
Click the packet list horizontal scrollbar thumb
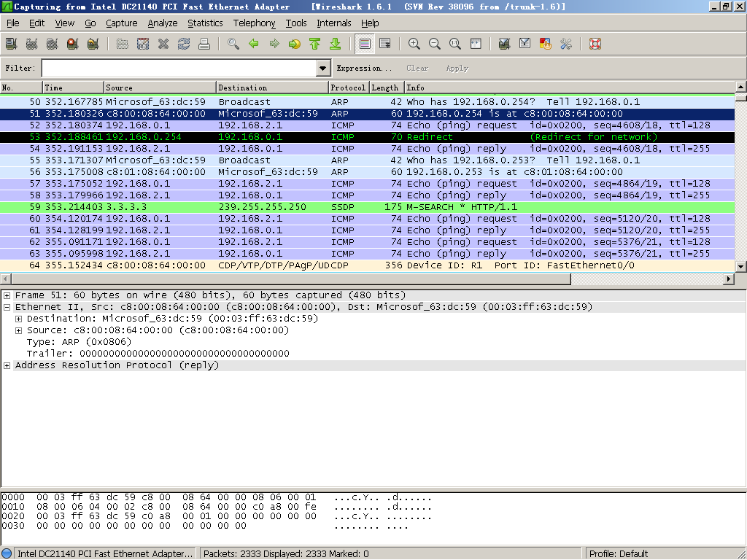click(x=290, y=279)
